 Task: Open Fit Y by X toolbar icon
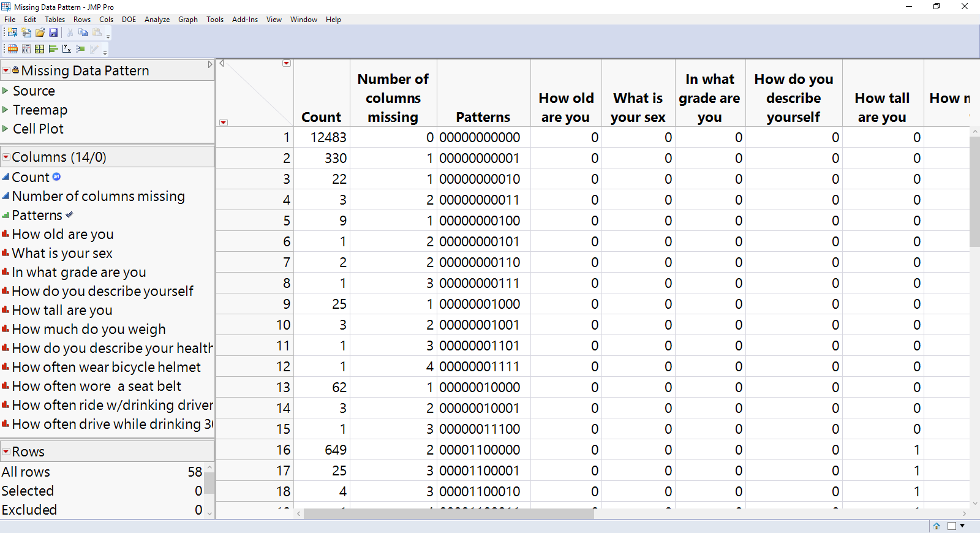coord(67,49)
